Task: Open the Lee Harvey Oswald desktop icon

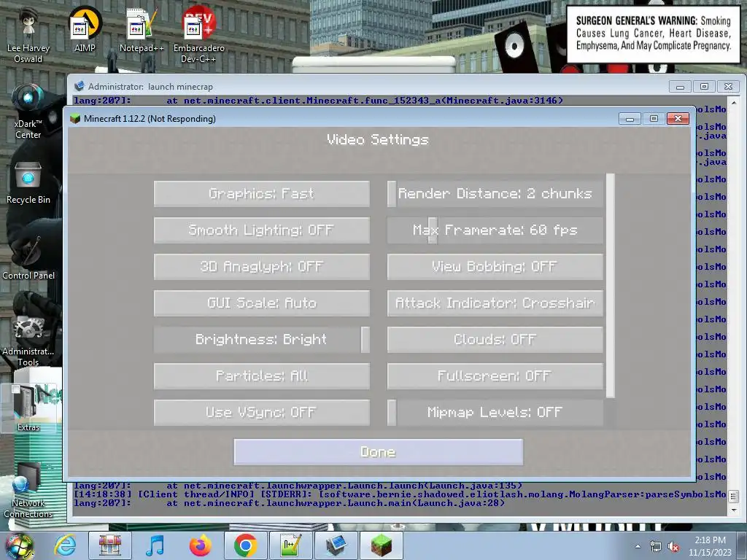Action: [x=28, y=34]
